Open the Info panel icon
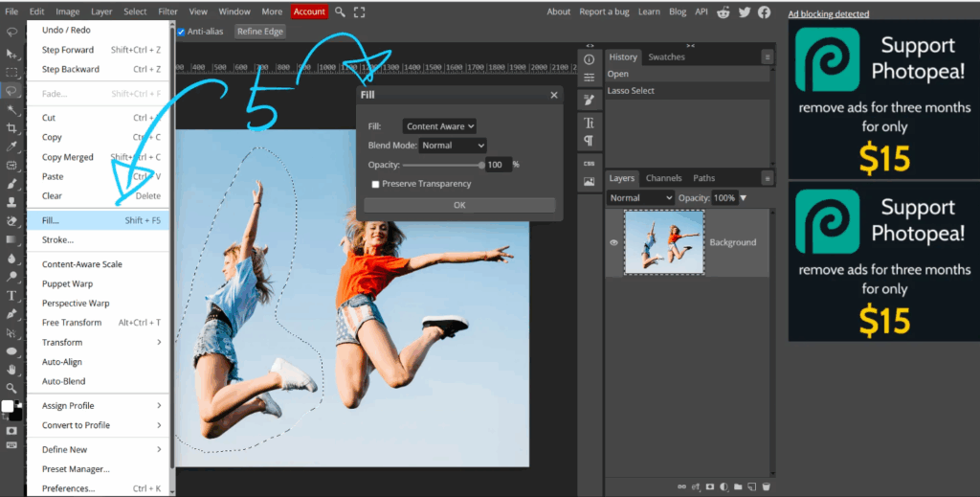 pos(589,59)
